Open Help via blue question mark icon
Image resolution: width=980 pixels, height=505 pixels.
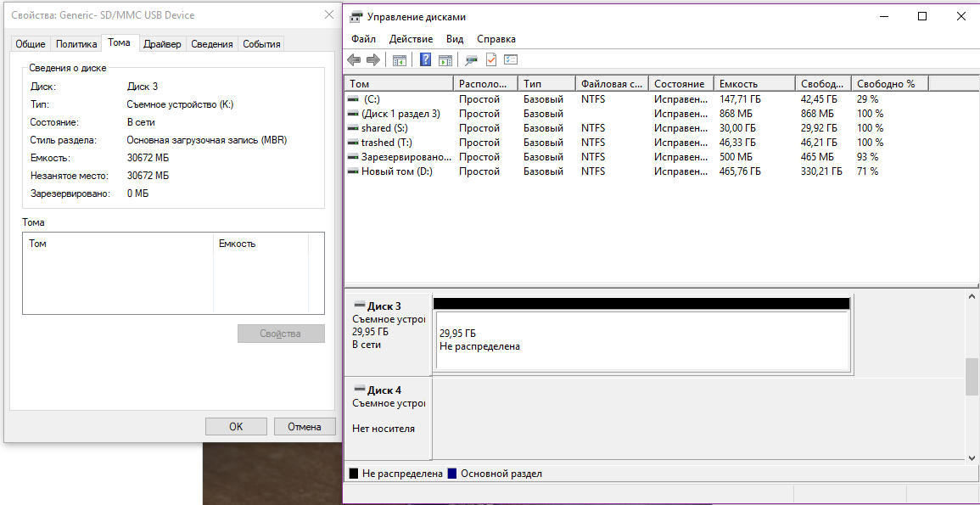[426, 59]
